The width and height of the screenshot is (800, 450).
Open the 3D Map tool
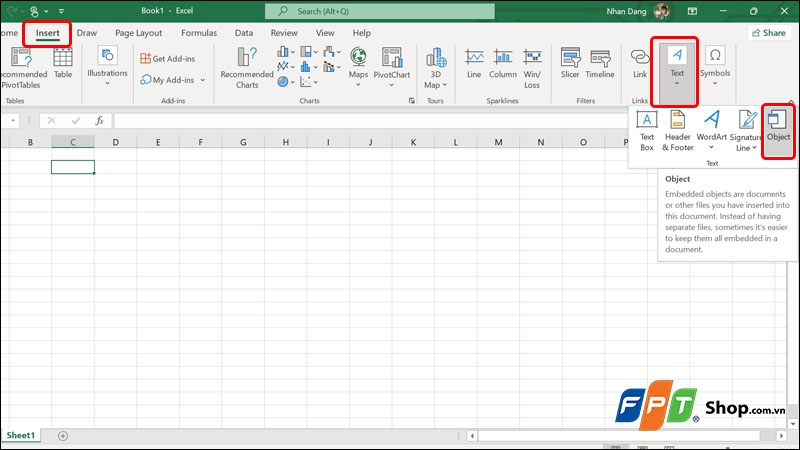coord(436,68)
